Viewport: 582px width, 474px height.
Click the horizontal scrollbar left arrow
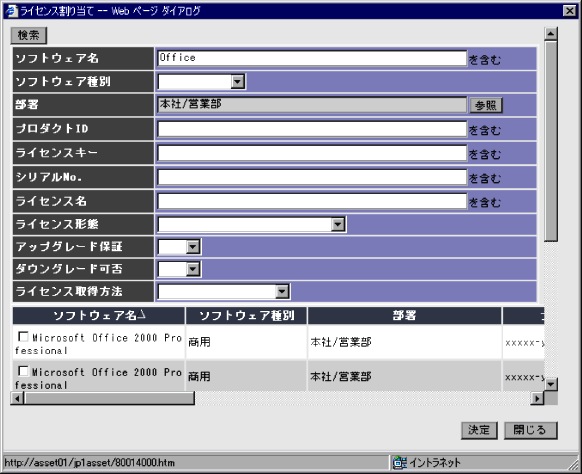[17, 398]
